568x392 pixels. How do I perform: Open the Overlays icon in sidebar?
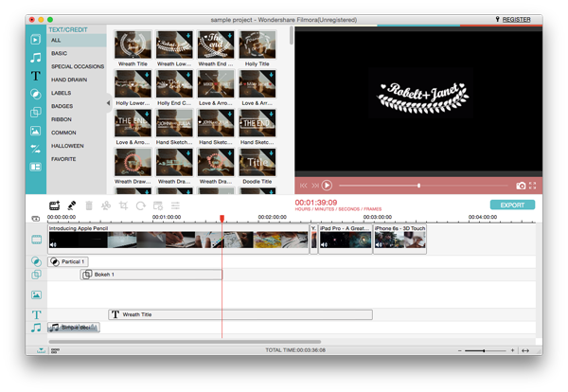36,113
